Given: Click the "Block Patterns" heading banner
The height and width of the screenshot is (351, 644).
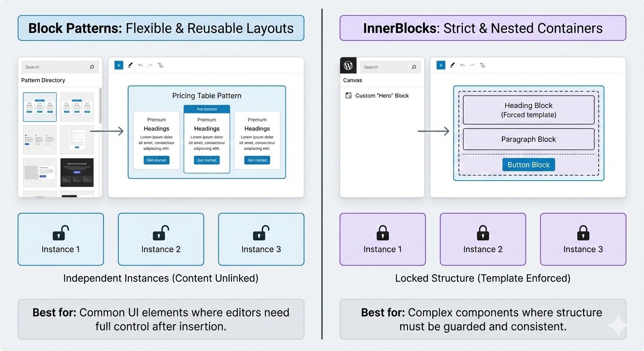Looking at the screenshot, I should (x=161, y=28).
